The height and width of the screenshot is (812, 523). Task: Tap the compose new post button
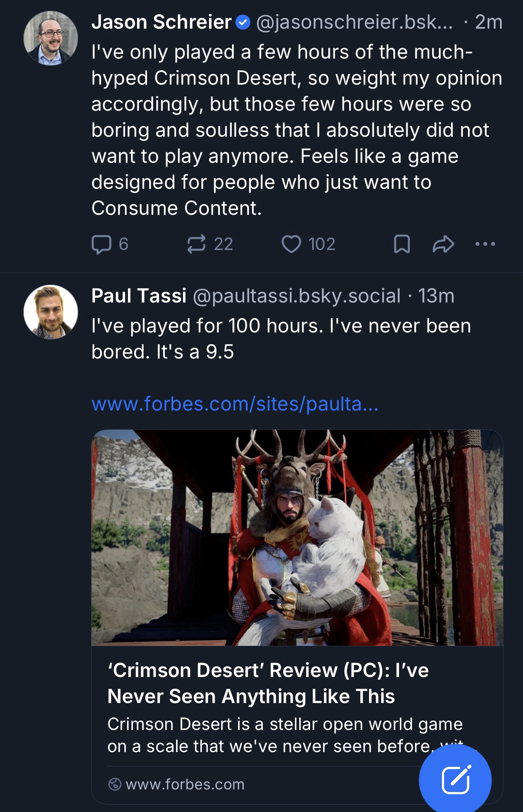click(455, 780)
